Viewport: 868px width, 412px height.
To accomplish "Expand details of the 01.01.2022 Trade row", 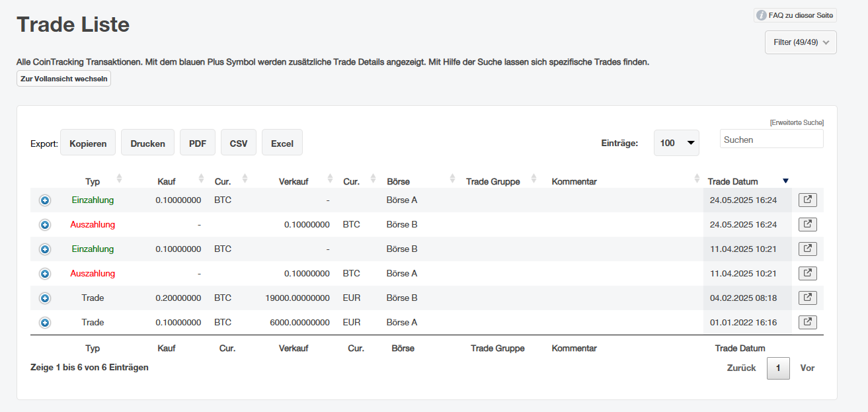I will [x=45, y=323].
